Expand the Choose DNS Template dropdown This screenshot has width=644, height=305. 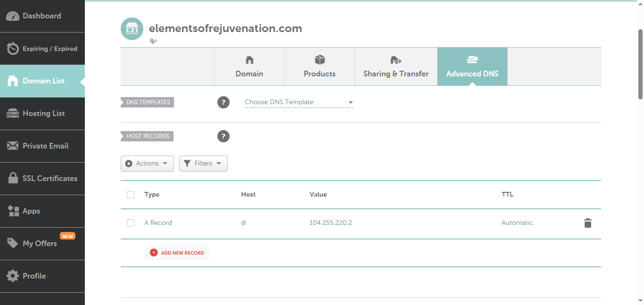click(x=298, y=102)
